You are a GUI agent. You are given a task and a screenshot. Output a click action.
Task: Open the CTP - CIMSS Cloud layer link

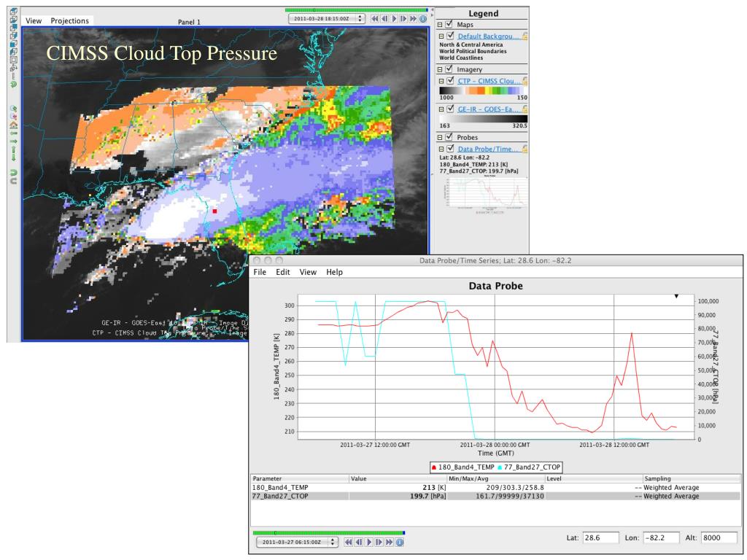(x=488, y=81)
